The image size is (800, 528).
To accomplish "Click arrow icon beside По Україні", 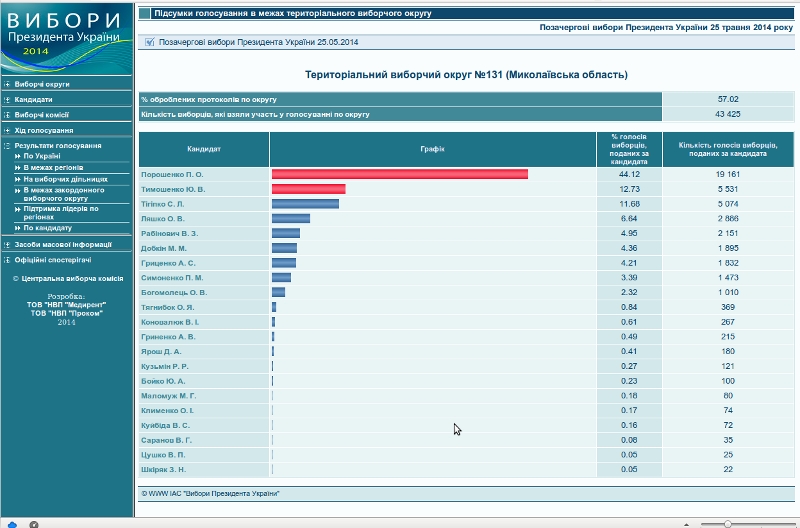I will (x=18, y=156).
